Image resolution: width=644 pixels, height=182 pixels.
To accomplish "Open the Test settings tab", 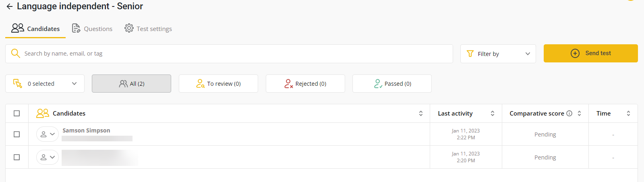I will 148,29.
